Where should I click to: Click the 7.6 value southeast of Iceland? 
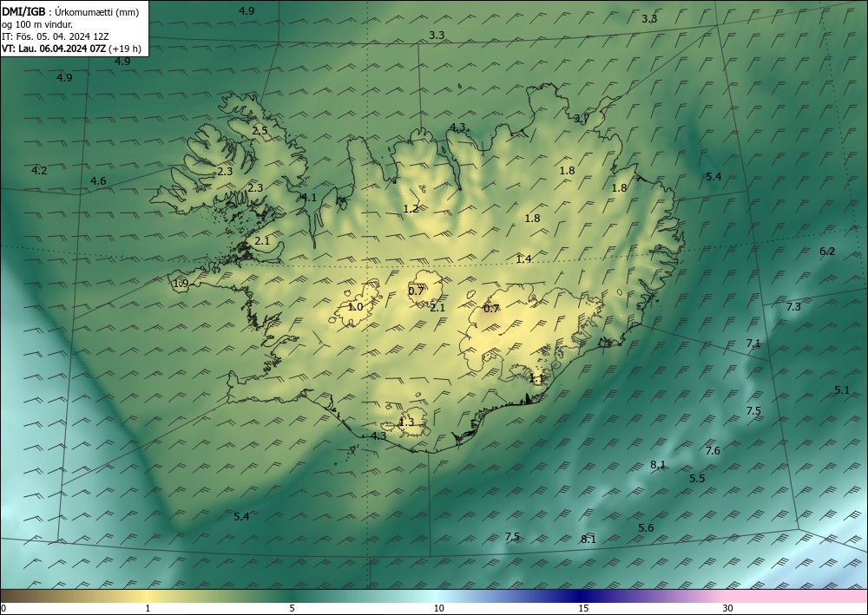[713, 451]
